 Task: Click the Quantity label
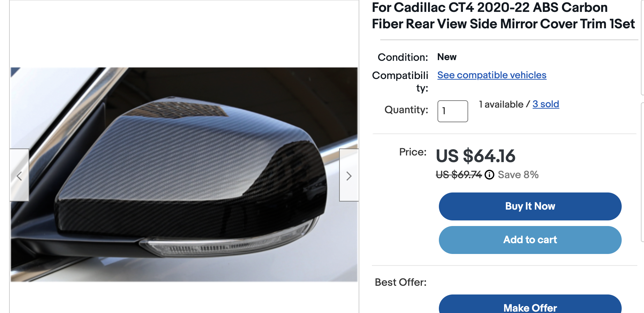[406, 110]
